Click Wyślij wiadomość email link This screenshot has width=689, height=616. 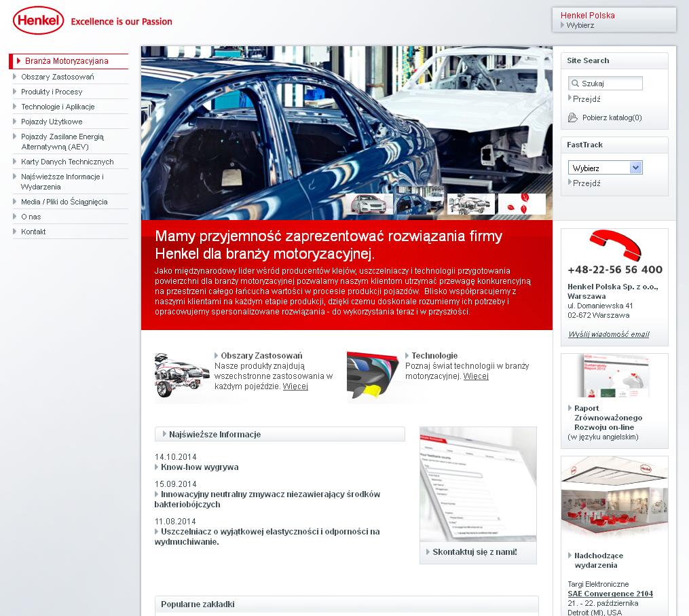[x=609, y=334]
